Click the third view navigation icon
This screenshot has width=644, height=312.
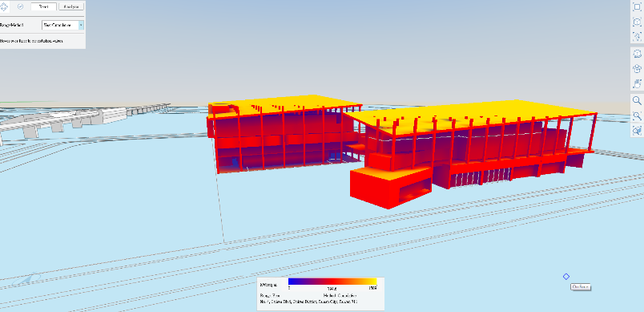point(637,36)
